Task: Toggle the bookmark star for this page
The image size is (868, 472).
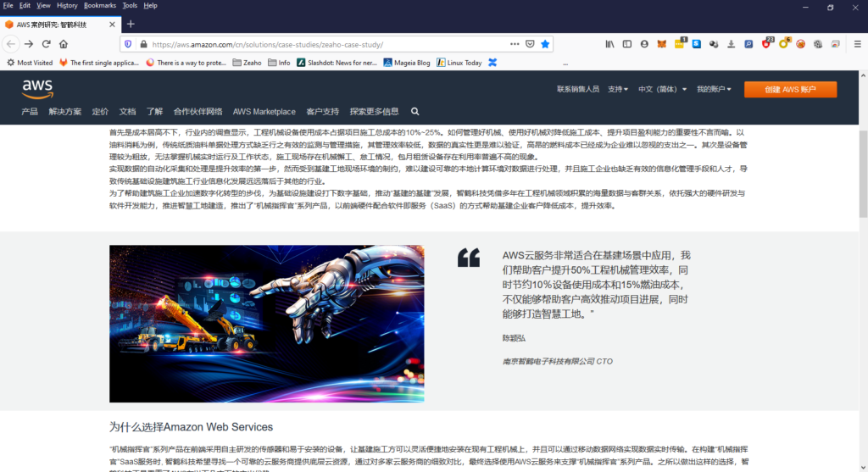Action: pyautogui.click(x=545, y=44)
